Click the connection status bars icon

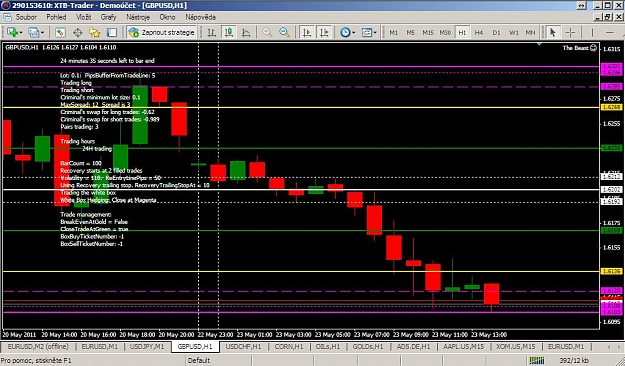537,360
